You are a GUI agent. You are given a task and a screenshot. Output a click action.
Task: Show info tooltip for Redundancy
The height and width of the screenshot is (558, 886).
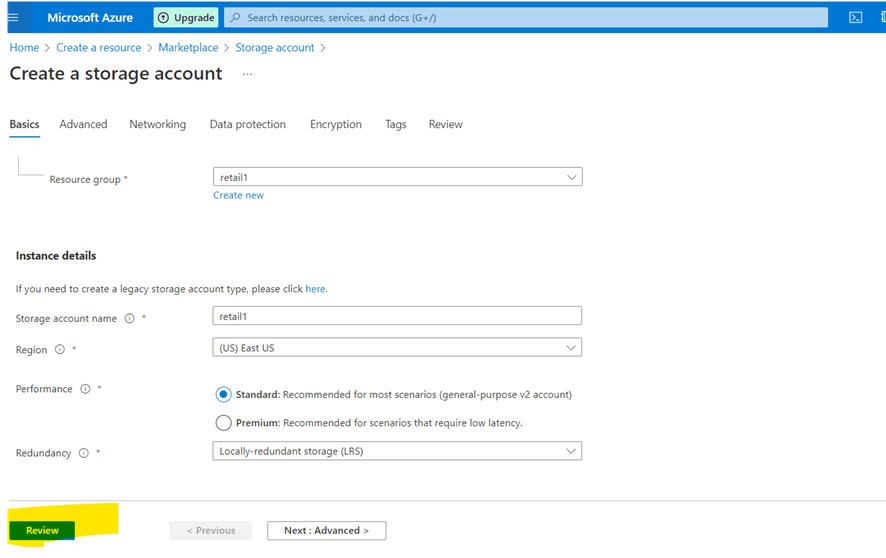[x=84, y=453]
